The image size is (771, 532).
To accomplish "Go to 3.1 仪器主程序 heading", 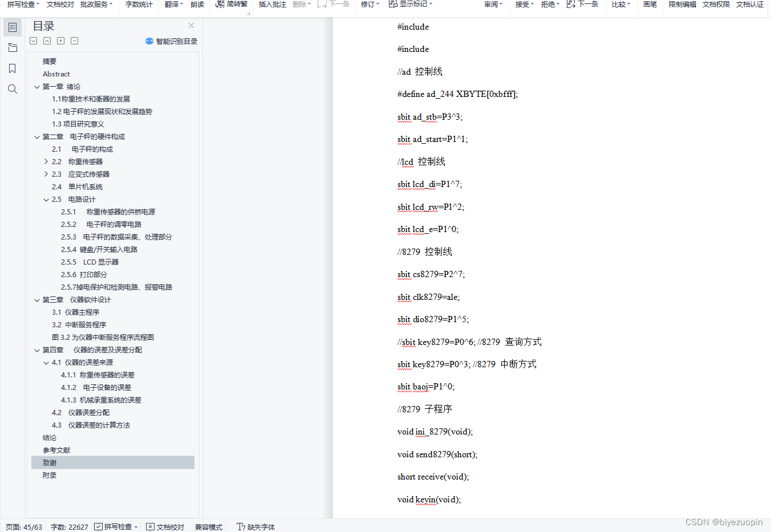I will [x=76, y=312].
